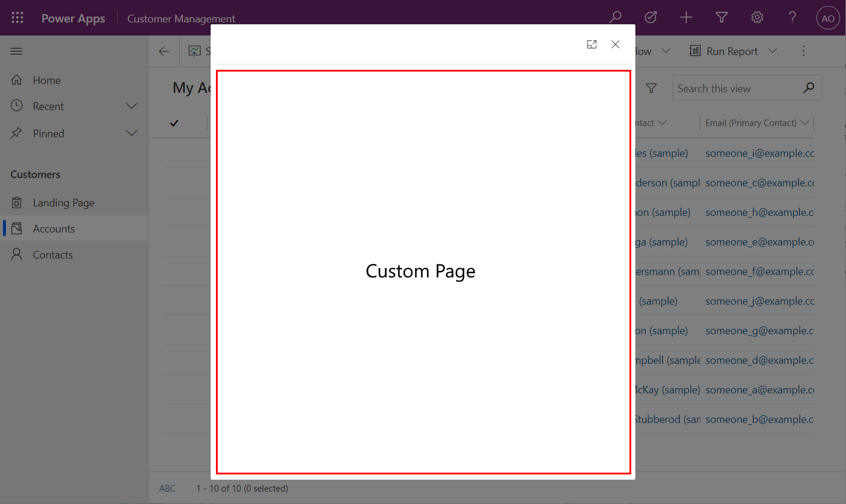The image size is (846, 504).
Task: Open the someone_i@example.com email link
Action: pos(760,153)
